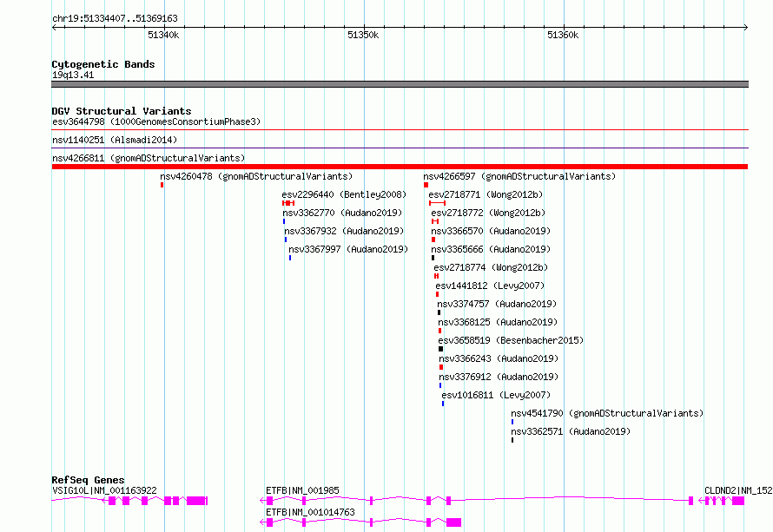Click the large last exon of ETFB NM_001014763
Viewport: 773px width, 532px height.
(453, 522)
